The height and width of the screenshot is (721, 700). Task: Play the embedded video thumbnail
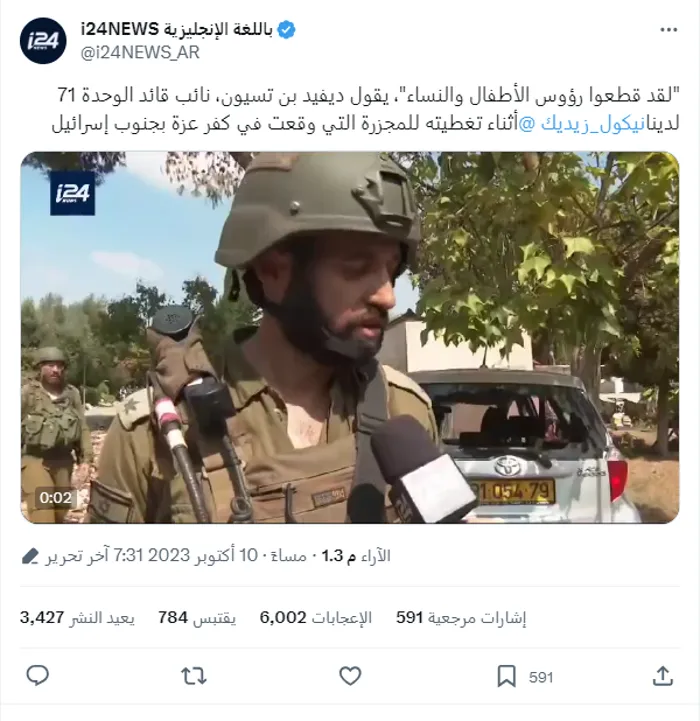(350, 338)
